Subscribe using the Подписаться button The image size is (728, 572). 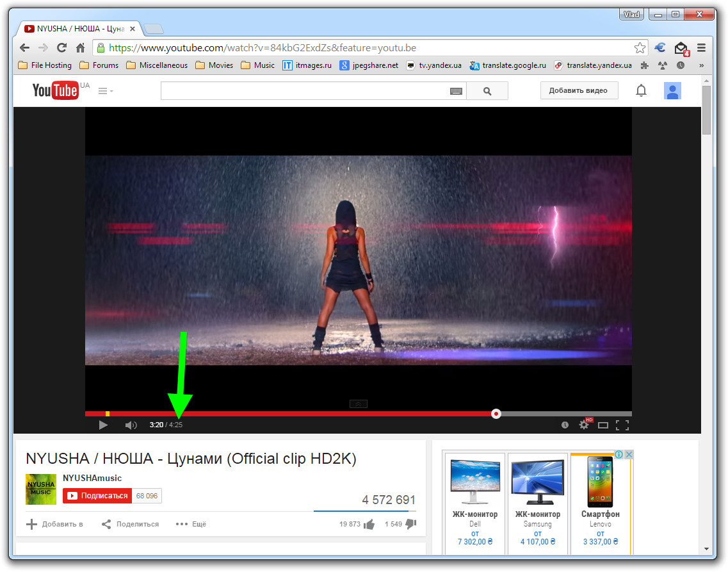point(97,496)
